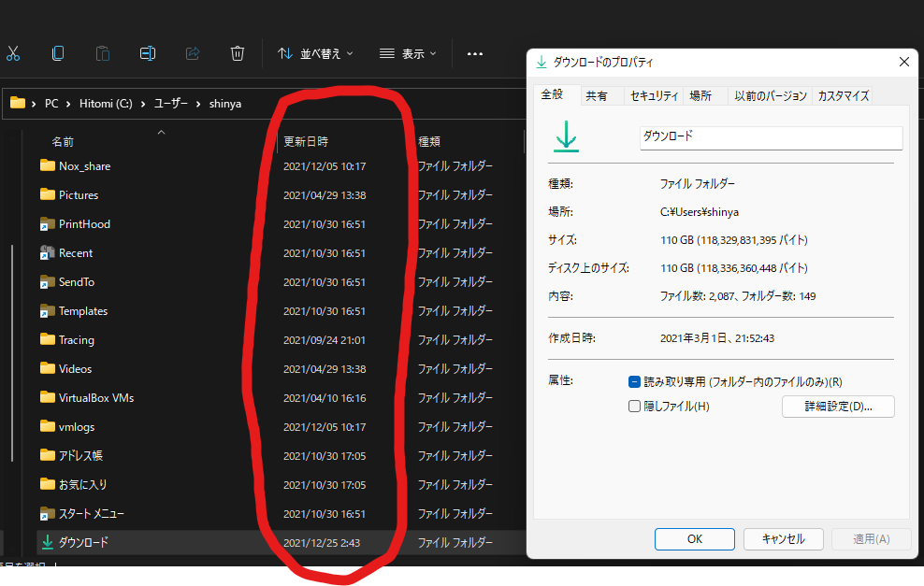Click the Cut scissors icon
The height and width of the screenshot is (586, 924).
[13, 53]
